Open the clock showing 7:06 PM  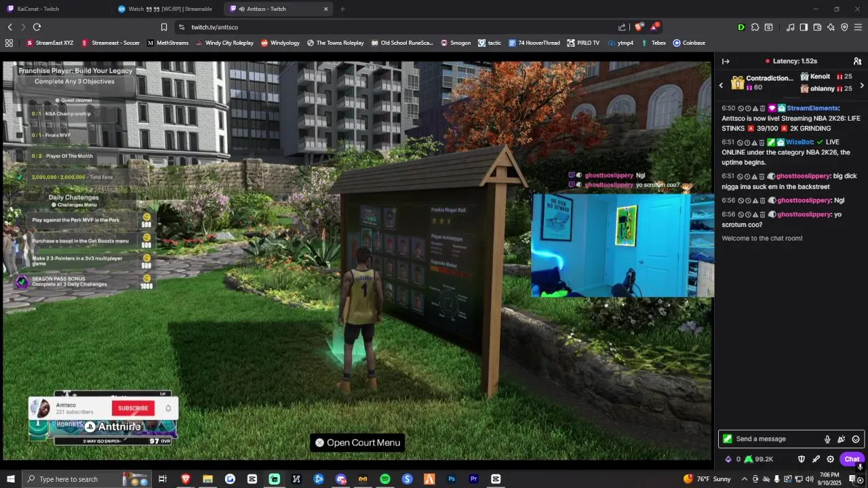tap(829, 479)
